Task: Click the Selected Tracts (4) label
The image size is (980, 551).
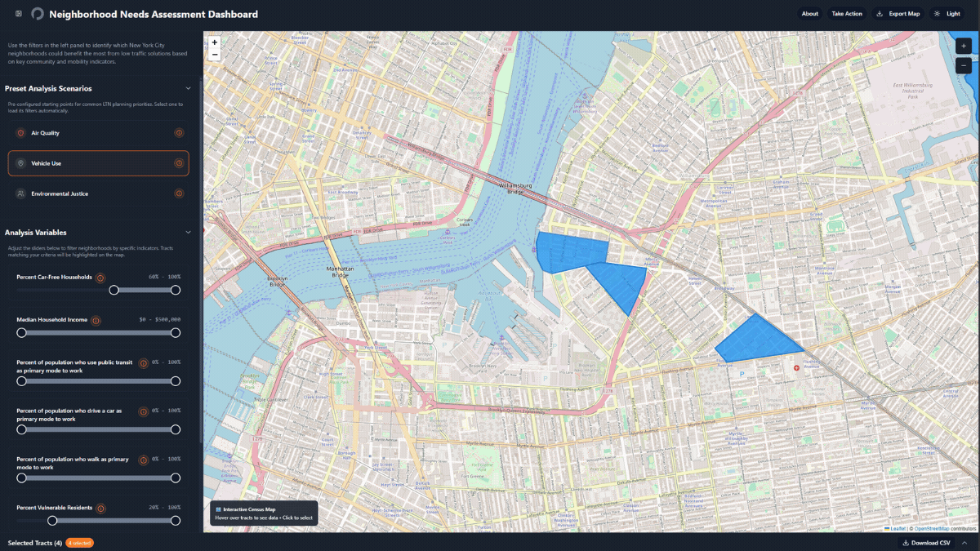Action: (x=34, y=543)
